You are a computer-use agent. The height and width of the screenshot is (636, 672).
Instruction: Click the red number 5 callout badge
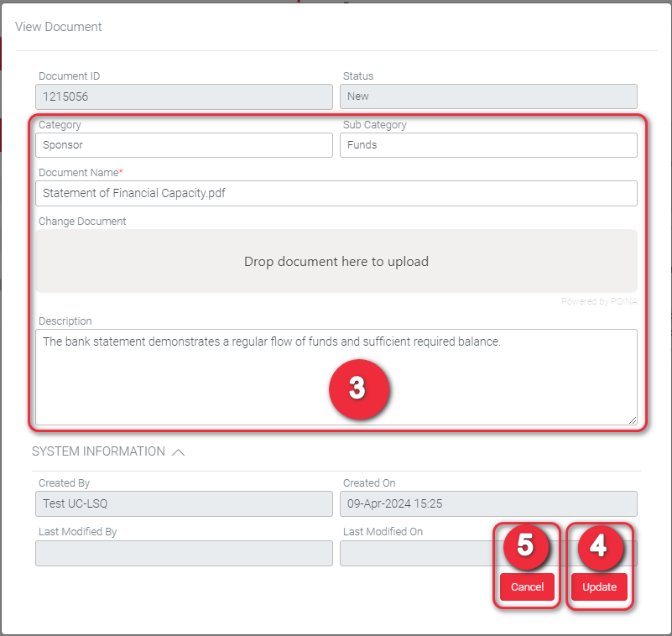[525, 545]
